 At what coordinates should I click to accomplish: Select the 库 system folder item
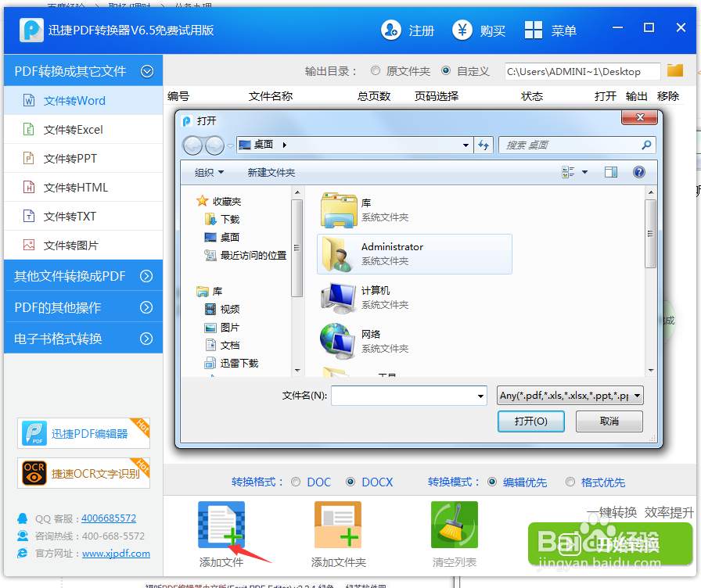[414, 210]
